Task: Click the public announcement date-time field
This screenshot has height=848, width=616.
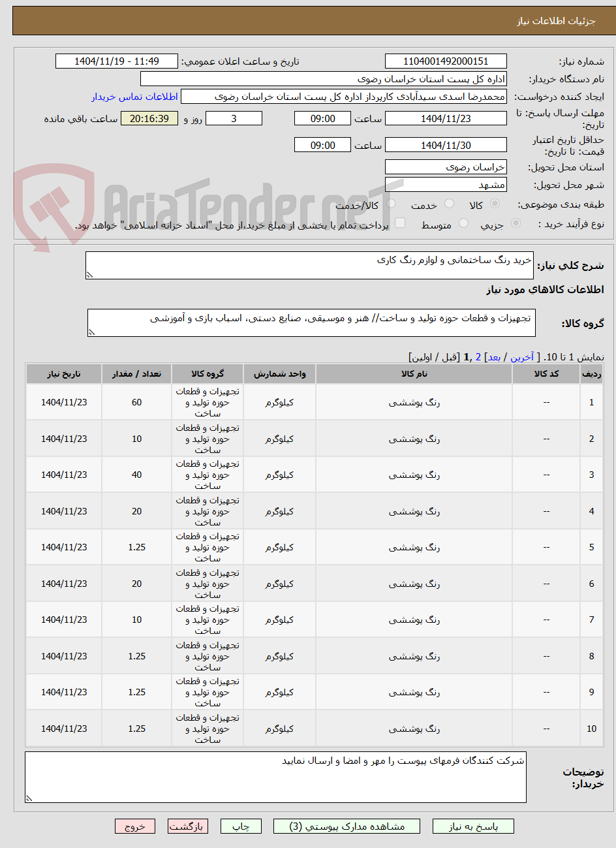Action: coord(117,61)
